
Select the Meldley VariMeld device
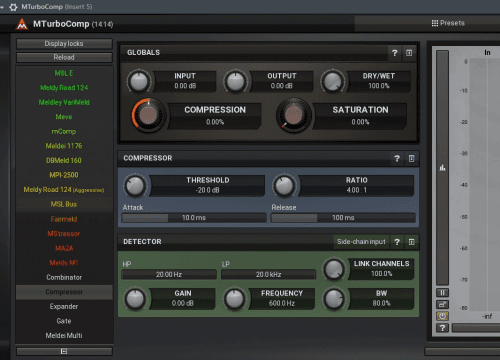pyautogui.click(x=64, y=102)
